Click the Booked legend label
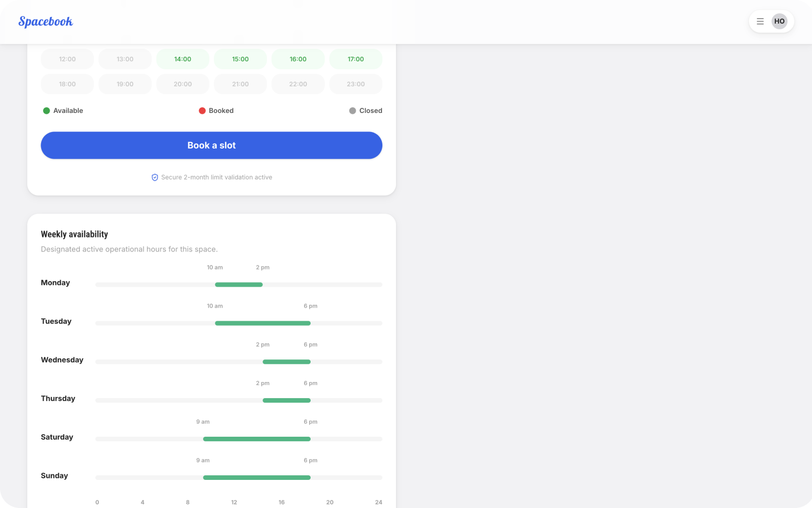 coord(221,111)
